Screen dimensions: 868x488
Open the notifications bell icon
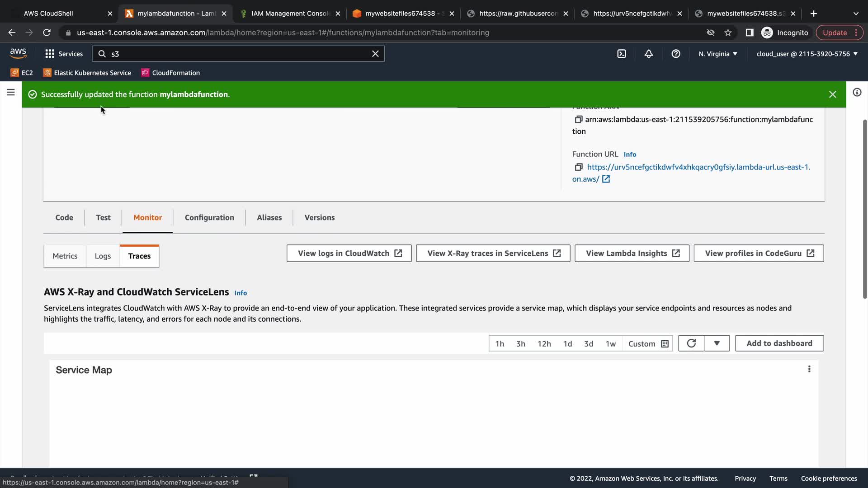[649, 54]
